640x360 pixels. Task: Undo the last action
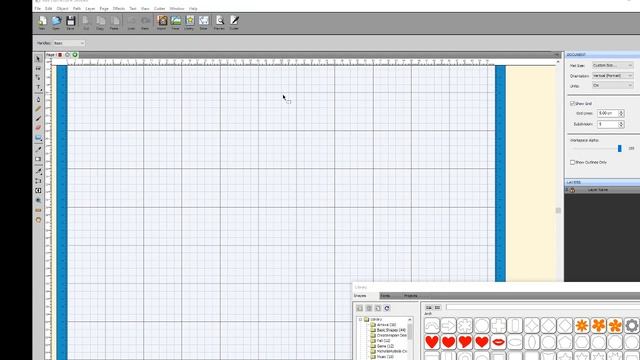pyautogui.click(x=131, y=22)
